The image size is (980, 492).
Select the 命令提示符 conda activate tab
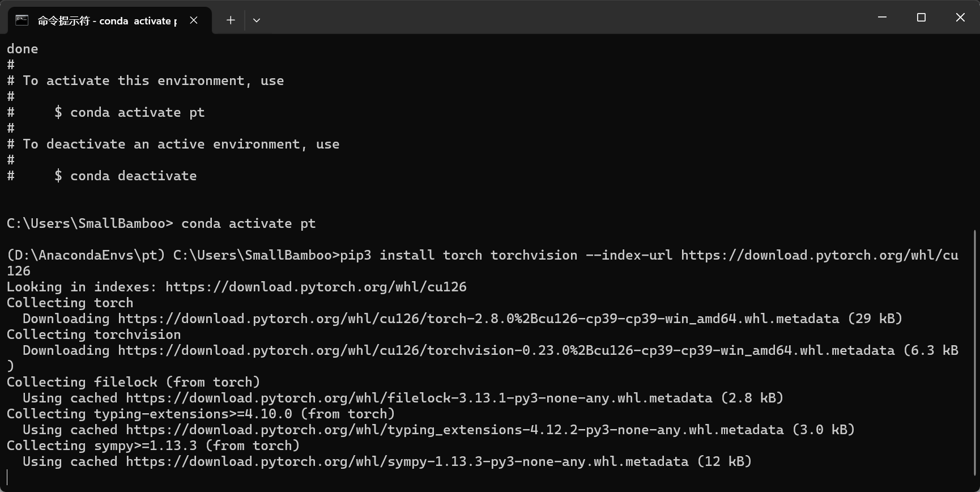(x=106, y=21)
